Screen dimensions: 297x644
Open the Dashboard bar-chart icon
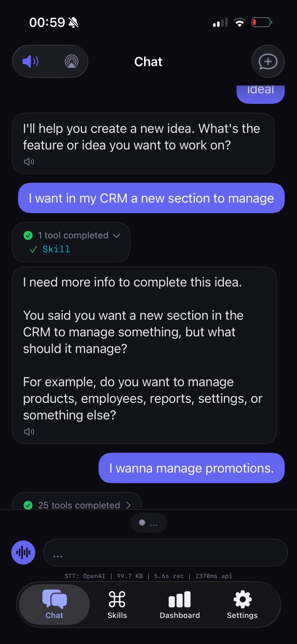(180, 599)
